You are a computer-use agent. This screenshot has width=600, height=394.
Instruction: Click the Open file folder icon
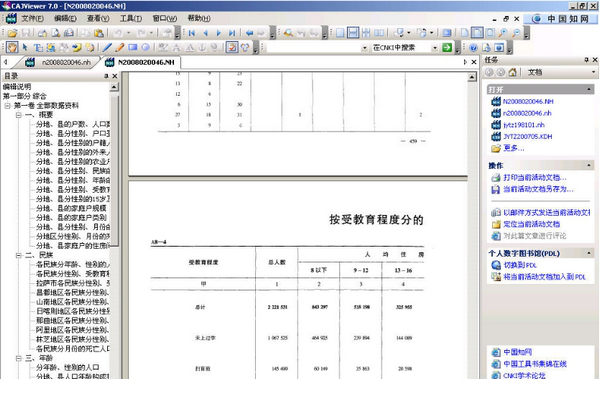tap(13, 33)
